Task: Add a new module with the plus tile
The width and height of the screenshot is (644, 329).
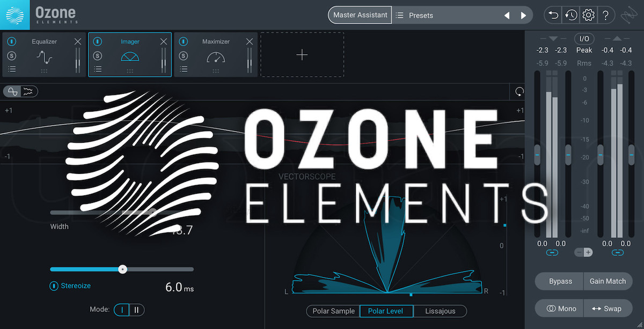Action: tap(302, 54)
